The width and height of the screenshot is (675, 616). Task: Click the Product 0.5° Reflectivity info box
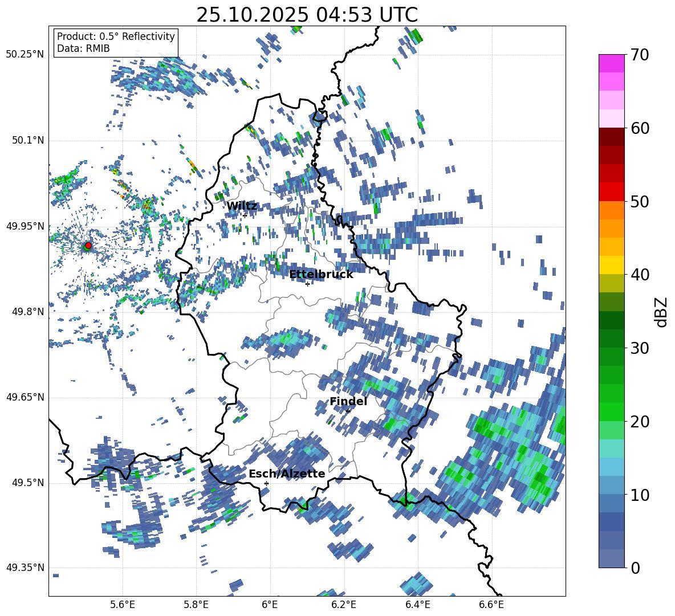tap(116, 42)
